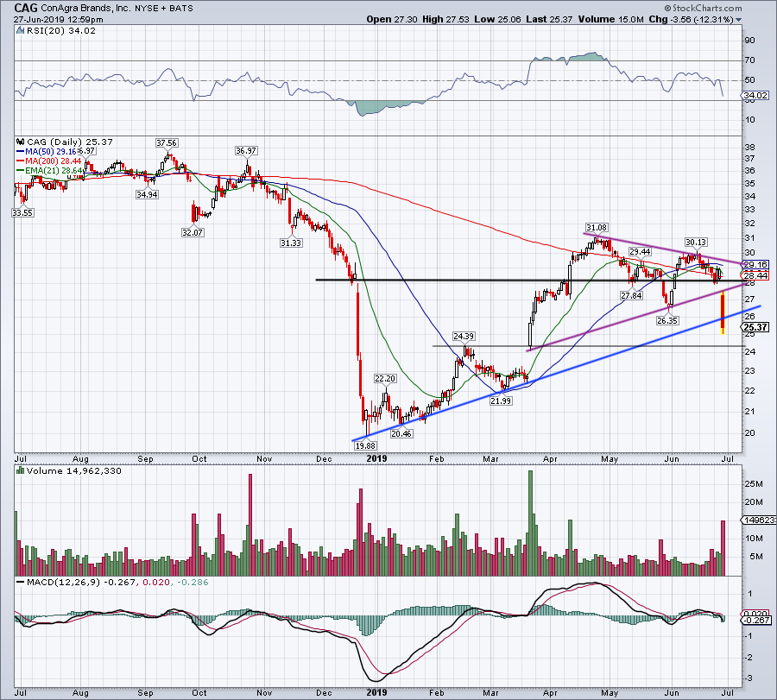Screen dimensions: 777x700
Task: Click the CAG ticker symbol header
Action: [24, 8]
